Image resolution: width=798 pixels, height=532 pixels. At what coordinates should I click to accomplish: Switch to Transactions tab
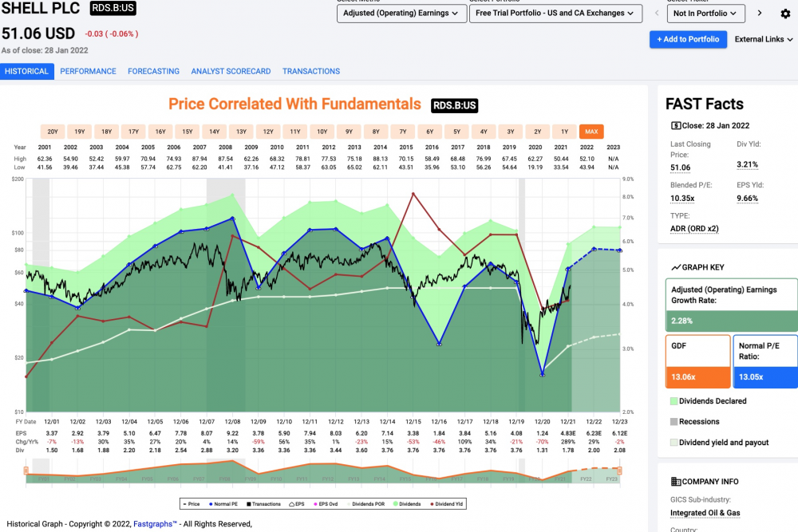[x=311, y=71]
